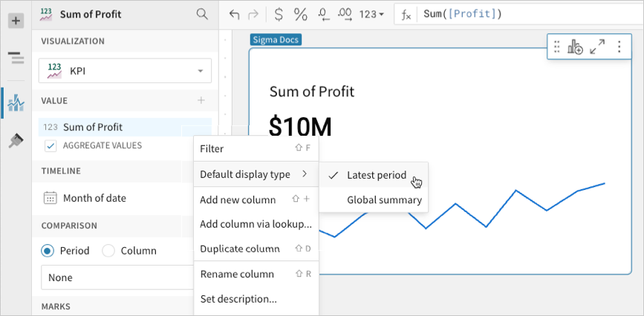
Task: Add a value using the plus button
Action: click(201, 100)
